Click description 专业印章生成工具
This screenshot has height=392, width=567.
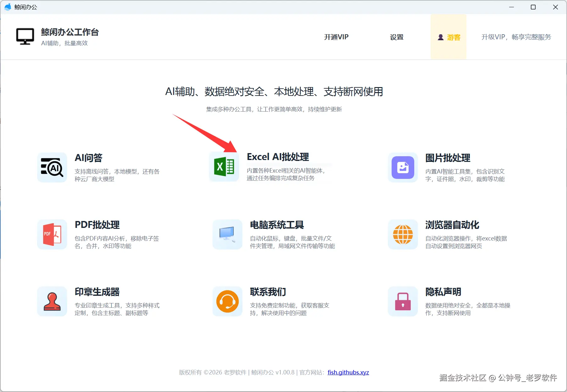tap(117, 309)
